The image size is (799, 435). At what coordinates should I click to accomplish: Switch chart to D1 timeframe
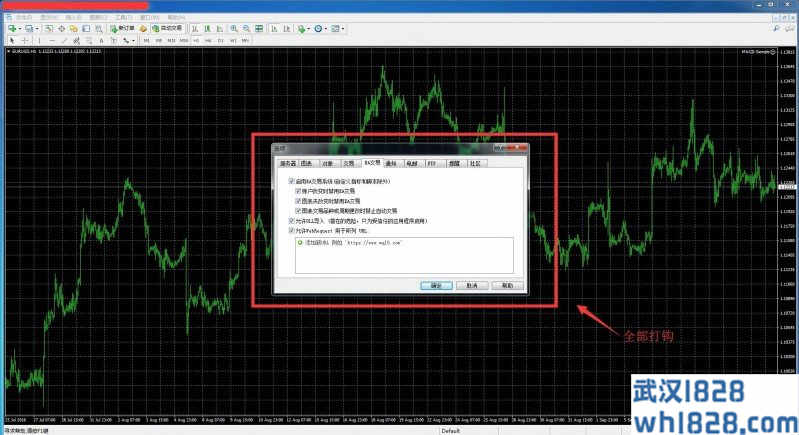point(220,40)
